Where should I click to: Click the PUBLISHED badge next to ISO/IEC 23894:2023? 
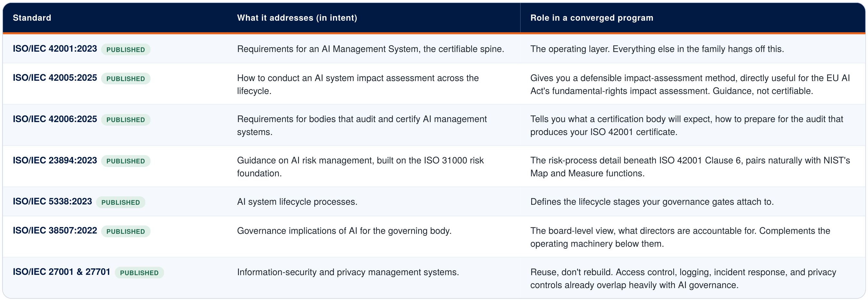(x=126, y=161)
